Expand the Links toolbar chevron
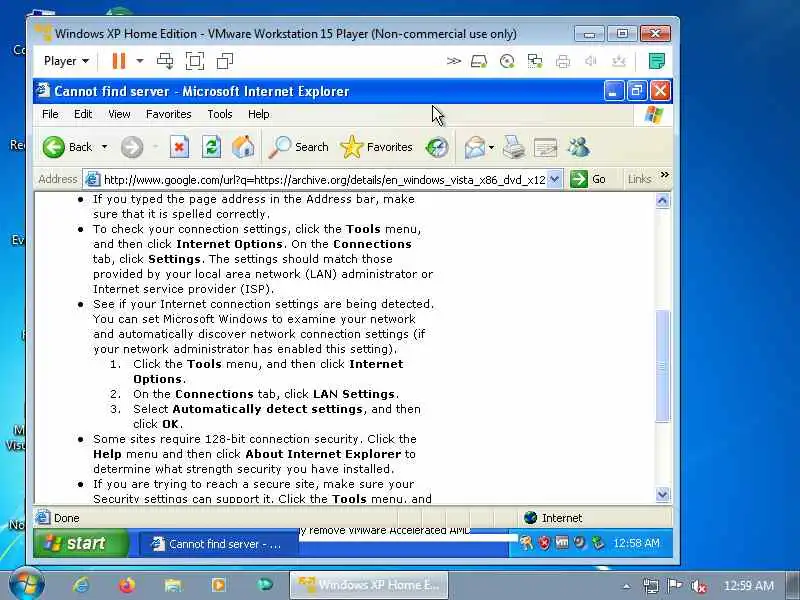This screenshot has width=800, height=600. pyautogui.click(x=664, y=175)
